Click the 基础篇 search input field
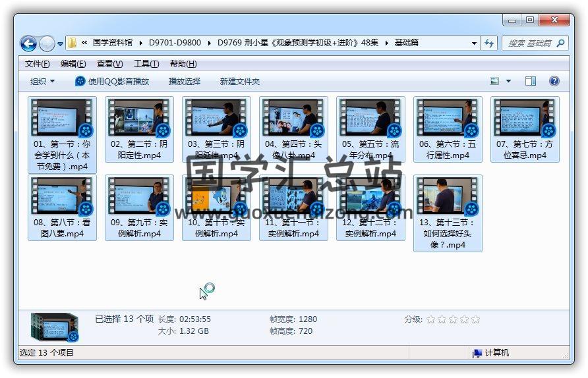 (x=529, y=43)
